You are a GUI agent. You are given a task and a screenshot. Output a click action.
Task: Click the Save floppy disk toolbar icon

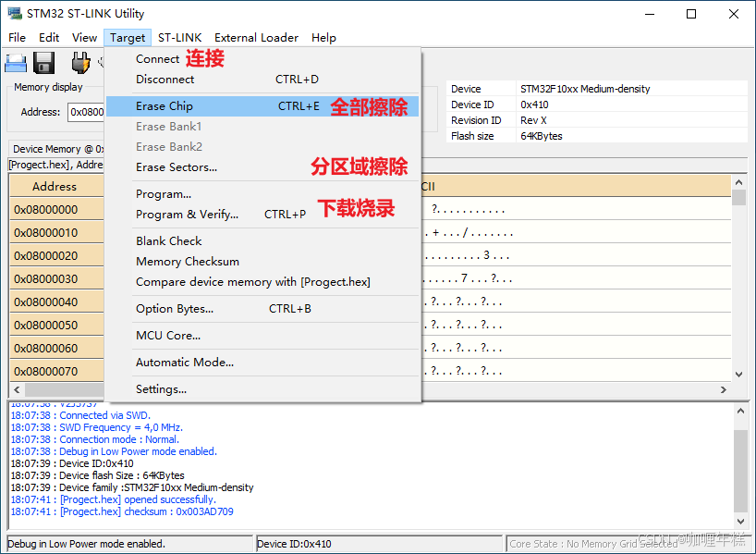(x=43, y=63)
